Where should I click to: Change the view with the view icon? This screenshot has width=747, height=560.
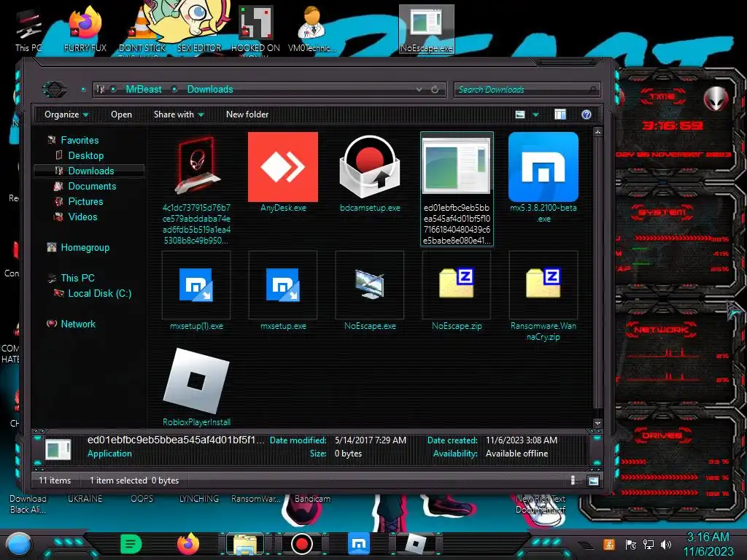tap(520, 114)
